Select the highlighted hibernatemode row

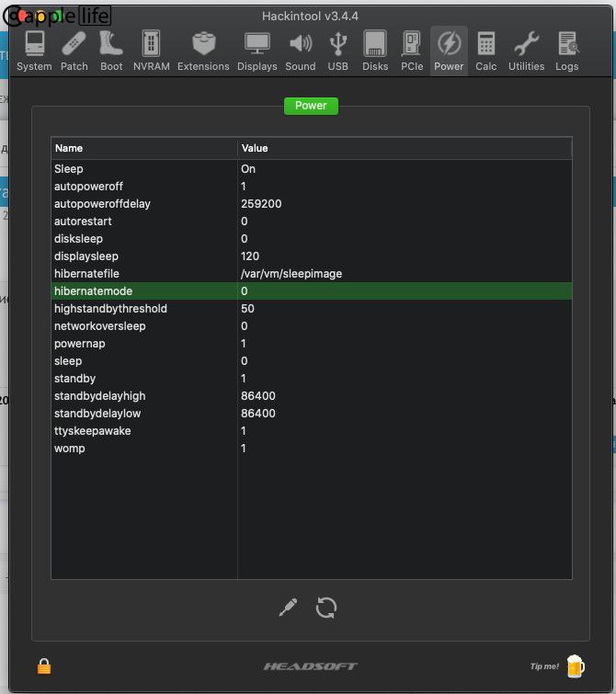[312, 291]
